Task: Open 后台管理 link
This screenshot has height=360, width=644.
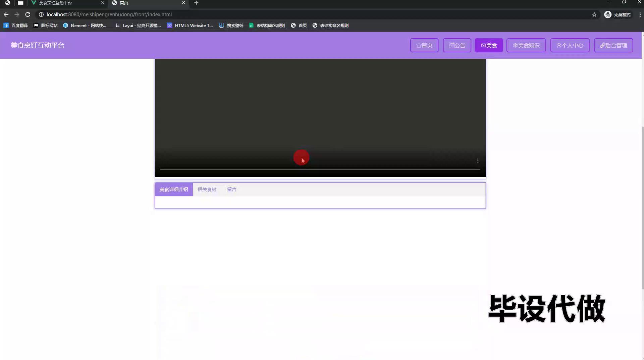Action: point(613,45)
